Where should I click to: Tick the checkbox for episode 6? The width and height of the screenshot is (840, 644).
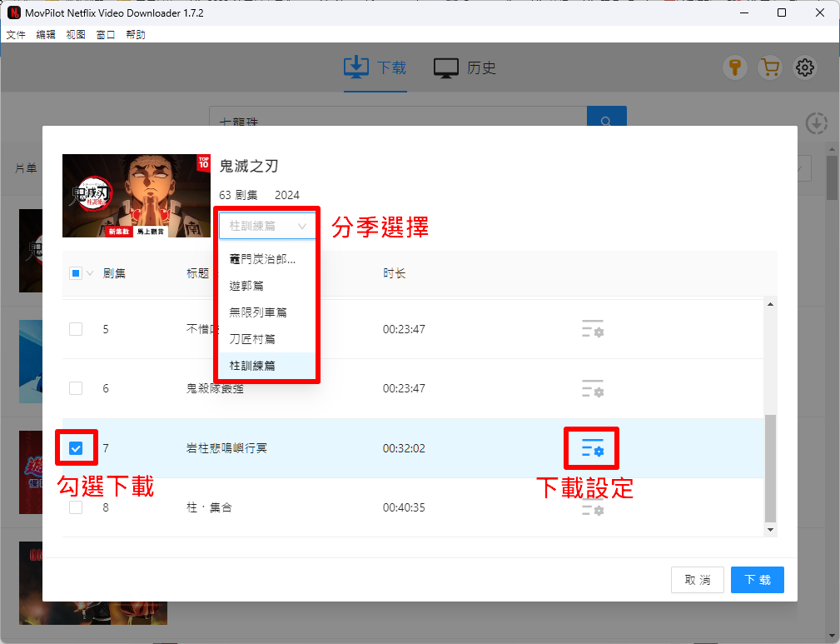point(76,389)
